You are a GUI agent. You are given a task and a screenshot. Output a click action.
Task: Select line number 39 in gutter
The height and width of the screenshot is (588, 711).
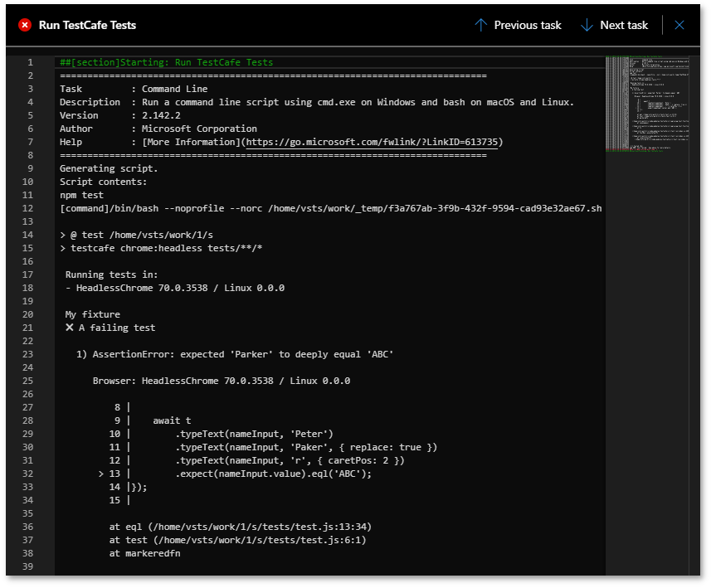click(x=28, y=566)
